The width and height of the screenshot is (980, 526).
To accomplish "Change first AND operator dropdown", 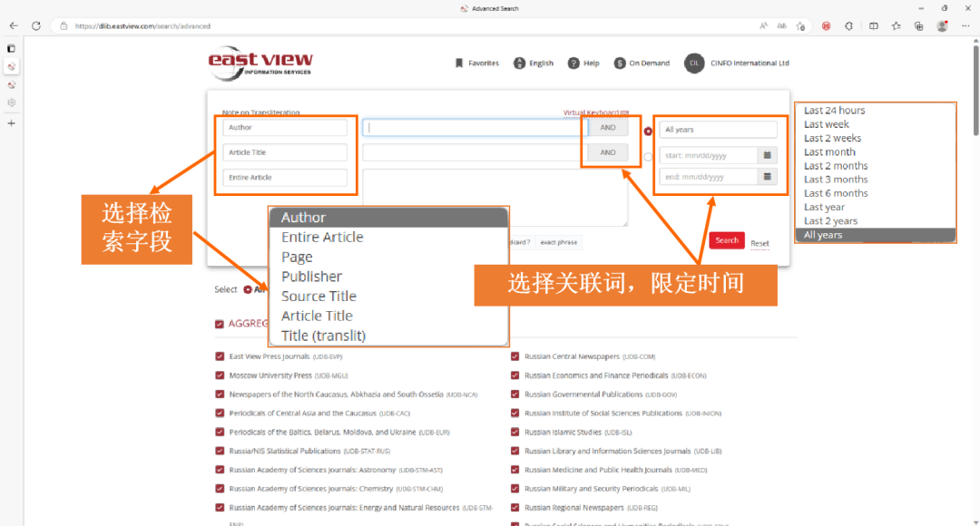I will [x=607, y=128].
